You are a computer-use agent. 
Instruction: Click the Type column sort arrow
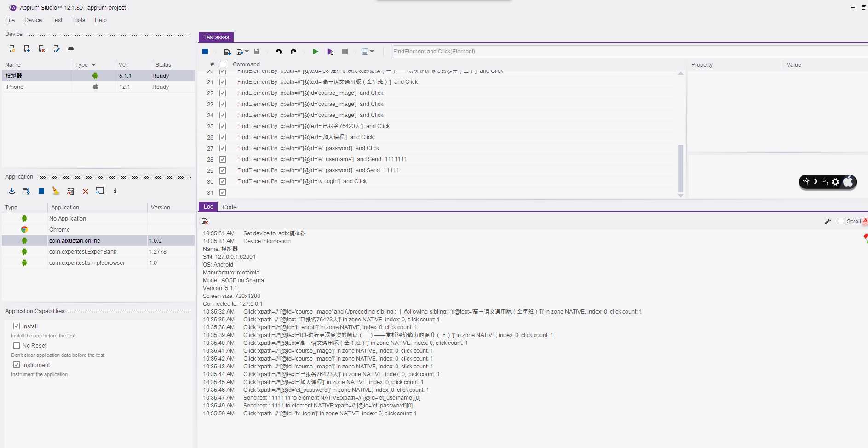point(94,65)
